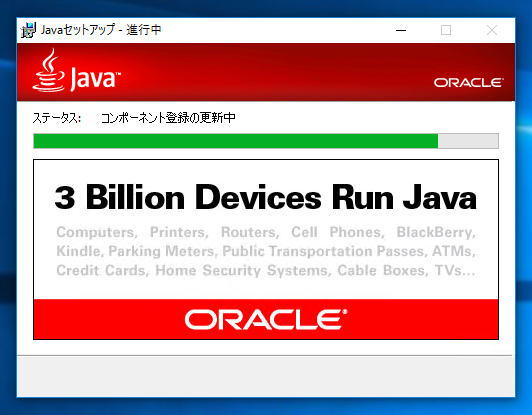
Task: Click the "3 Billion Devices Run Java" headline
Action: click(266, 197)
